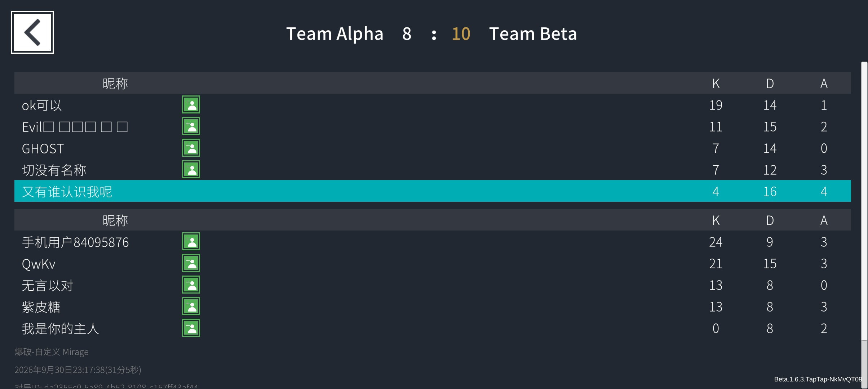Click the Team Alpha title
The image size is (868, 389).
point(335,34)
